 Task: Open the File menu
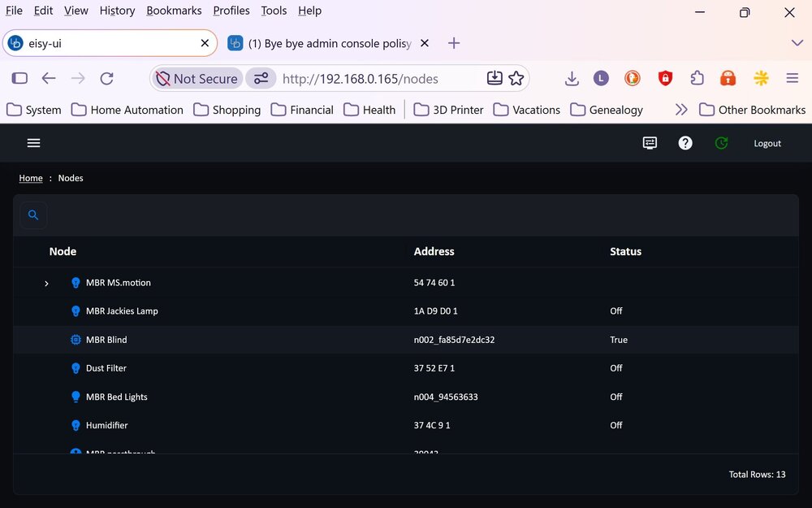point(14,11)
